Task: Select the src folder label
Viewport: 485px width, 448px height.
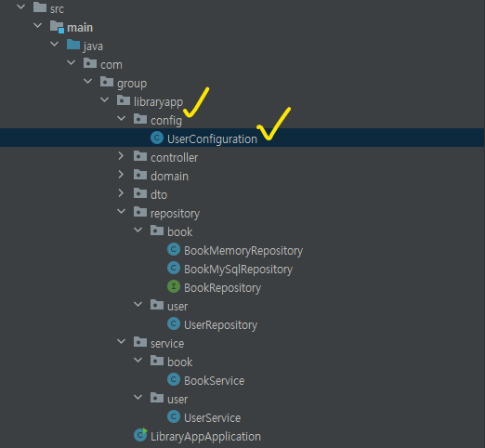Action: [57, 8]
